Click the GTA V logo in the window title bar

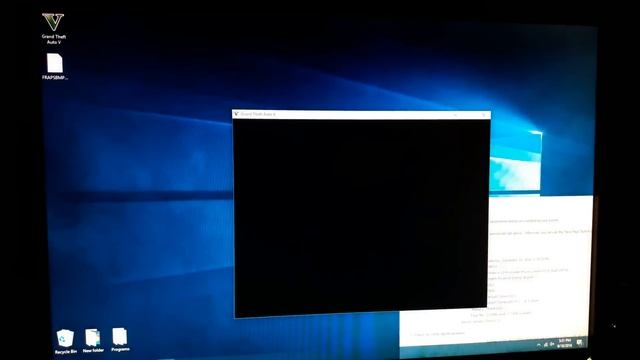point(236,114)
